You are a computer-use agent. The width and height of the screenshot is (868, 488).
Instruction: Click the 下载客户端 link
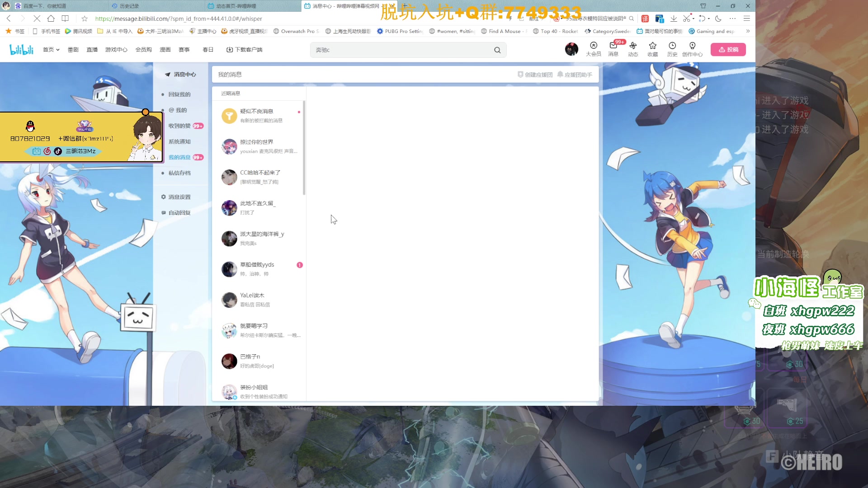pos(244,50)
